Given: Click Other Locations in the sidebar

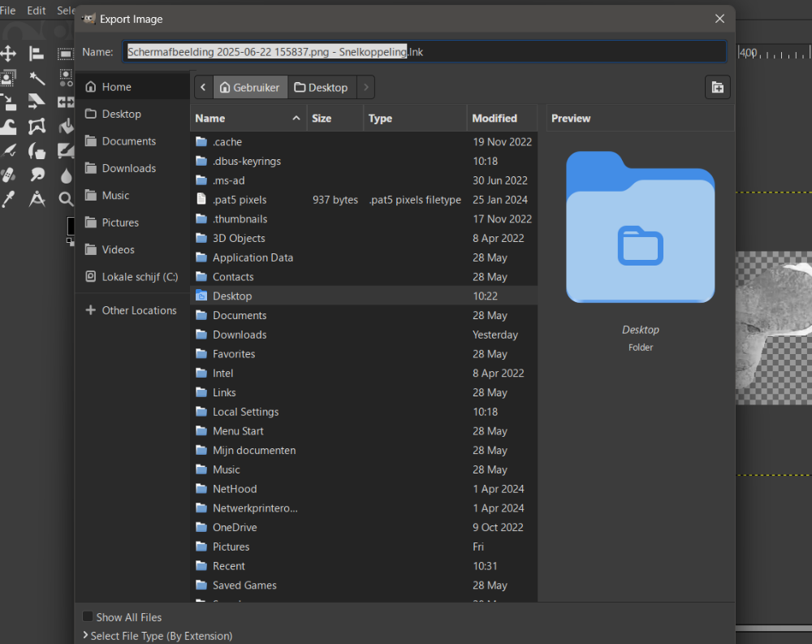Looking at the screenshot, I should coord(138,310).
